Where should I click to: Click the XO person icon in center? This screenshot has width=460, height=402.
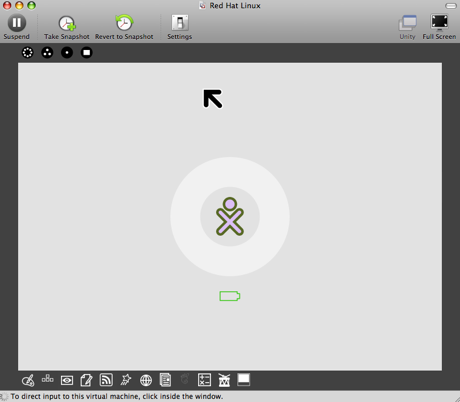pyautogui.click(x=230, y=217)
